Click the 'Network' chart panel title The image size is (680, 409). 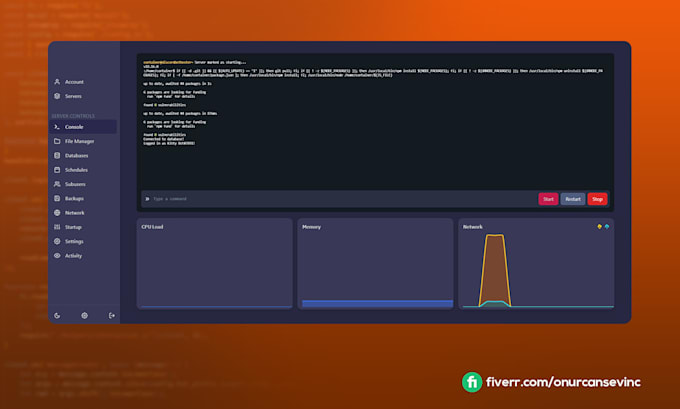(x=472, y=227)
